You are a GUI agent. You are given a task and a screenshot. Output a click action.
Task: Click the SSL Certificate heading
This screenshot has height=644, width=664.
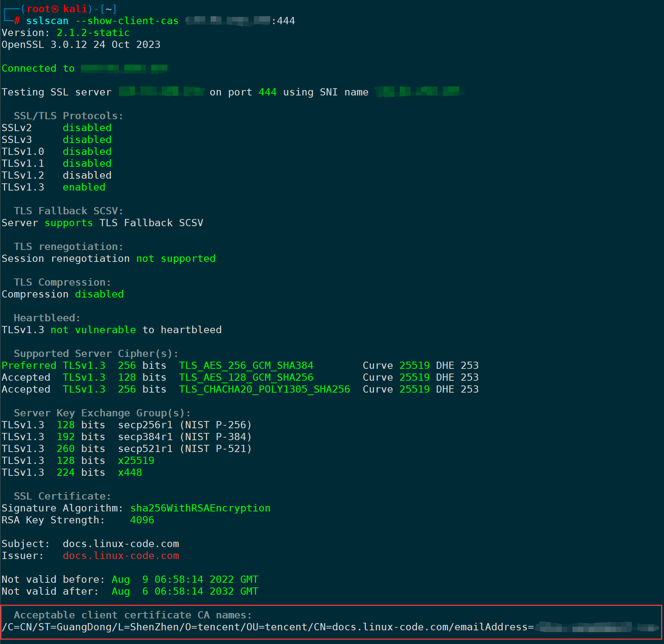pos(62,496)
